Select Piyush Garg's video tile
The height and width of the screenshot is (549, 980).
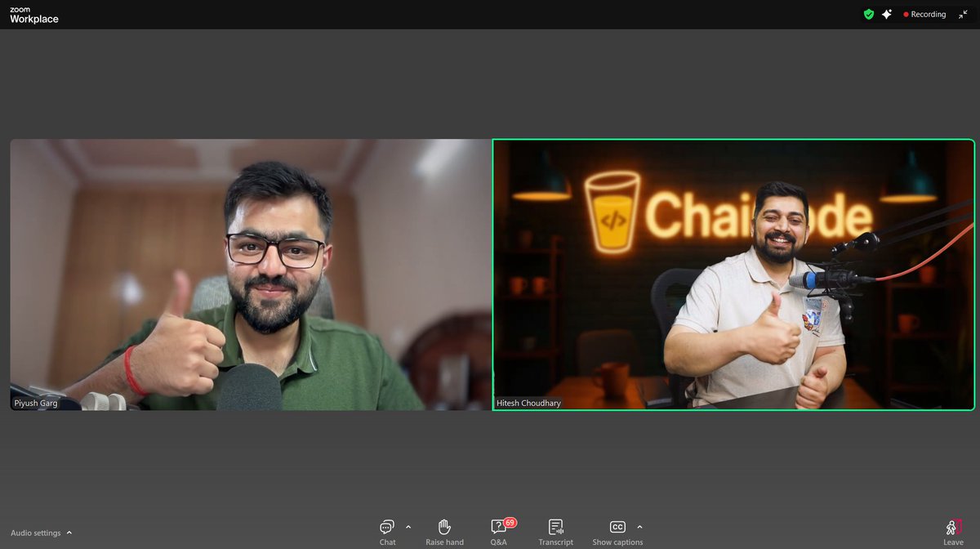(251, 274)
